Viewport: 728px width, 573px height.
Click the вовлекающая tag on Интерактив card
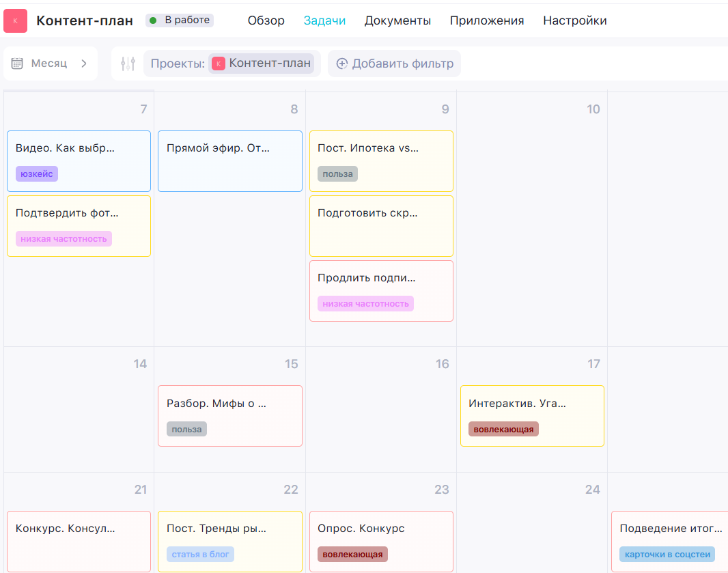pos(503,430)
